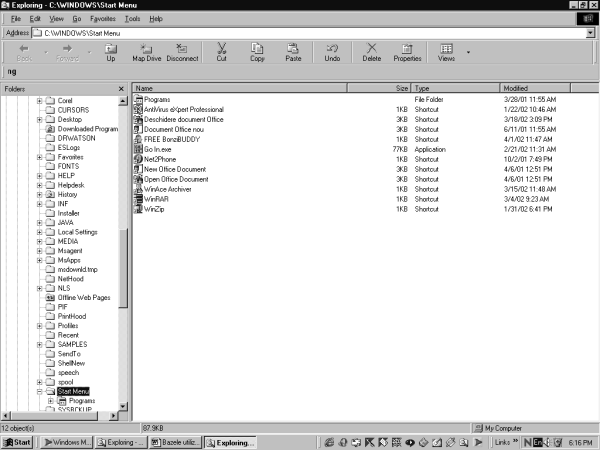The height and width of the screenshot is (450, 600).
Task: Undo the last action in toolbar
Action: click(x=332, y=52)
